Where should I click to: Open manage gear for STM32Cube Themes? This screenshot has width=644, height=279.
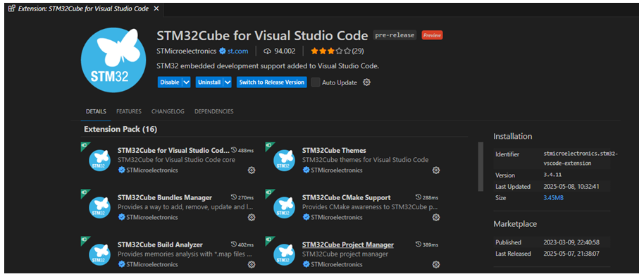click(436, 170)
